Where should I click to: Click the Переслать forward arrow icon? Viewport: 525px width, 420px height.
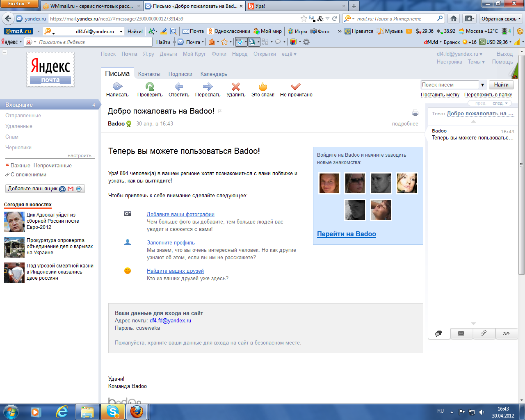(x=208, y=86)
